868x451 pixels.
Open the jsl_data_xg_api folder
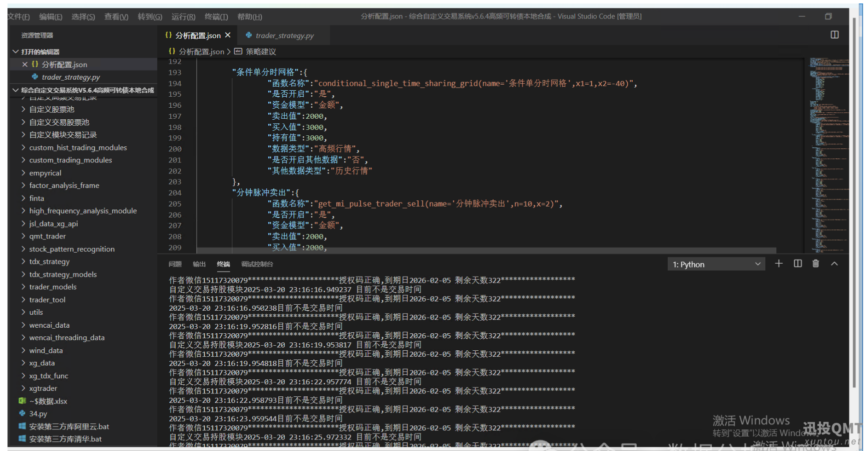(x=54, y=223)
